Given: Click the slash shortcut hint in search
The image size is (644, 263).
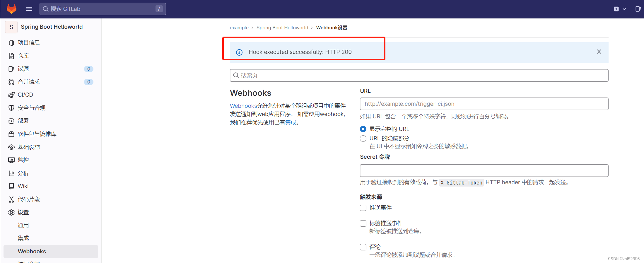Looking at the screenshot, I should (x=159, y=9).
